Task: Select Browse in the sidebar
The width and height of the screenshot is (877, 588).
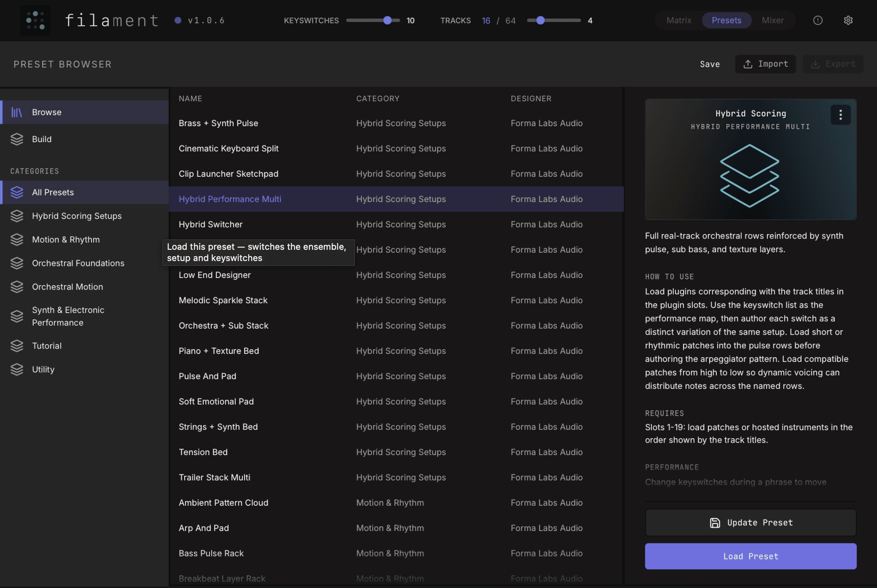Action: click(84, 112)
